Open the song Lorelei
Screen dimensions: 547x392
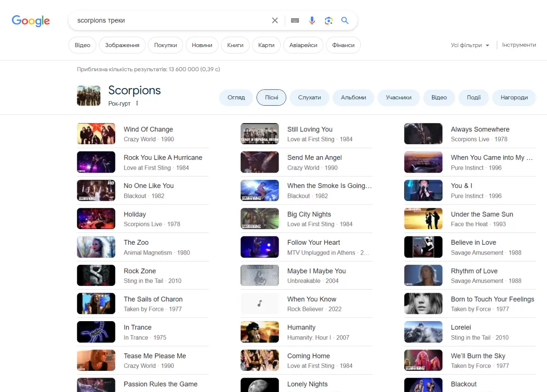[x=470, y=332]
